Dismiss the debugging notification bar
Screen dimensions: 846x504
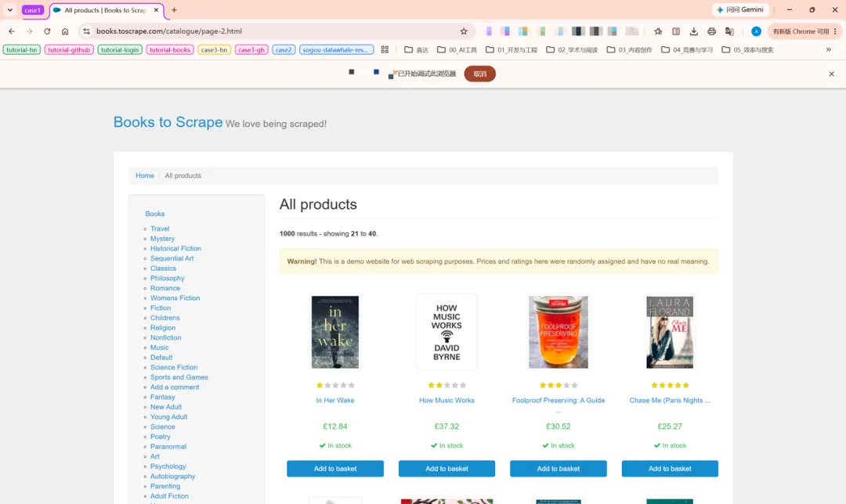(831, 74)
